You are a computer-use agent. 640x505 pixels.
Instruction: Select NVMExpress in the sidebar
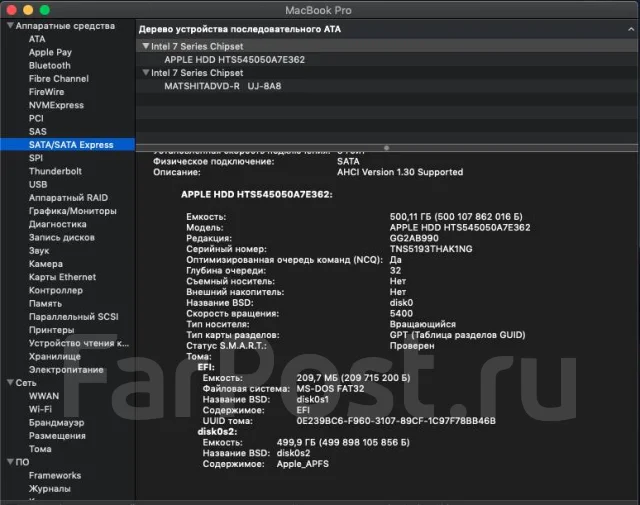56,105
